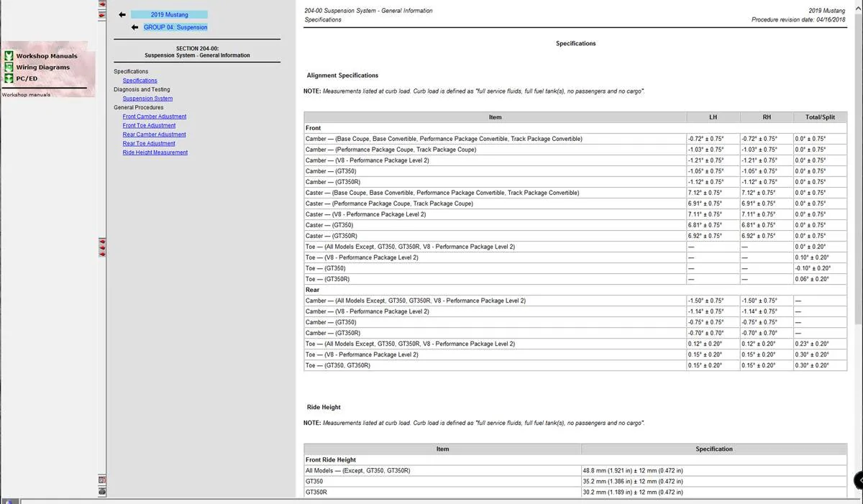Open Front Toe Adjustment procedure

[x=149, y=125]
